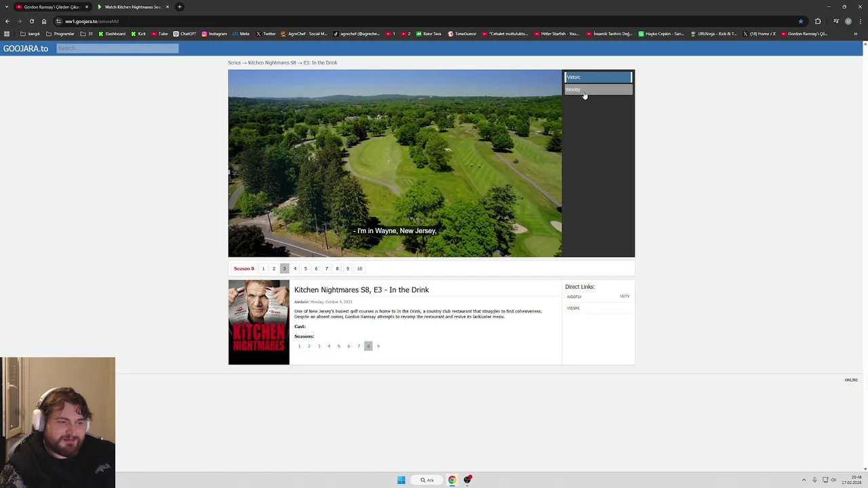This screenshot has width=868, height=488.
Task: Go to the GOOJARA.to homepage logo
Action: (x=26, y=48)
